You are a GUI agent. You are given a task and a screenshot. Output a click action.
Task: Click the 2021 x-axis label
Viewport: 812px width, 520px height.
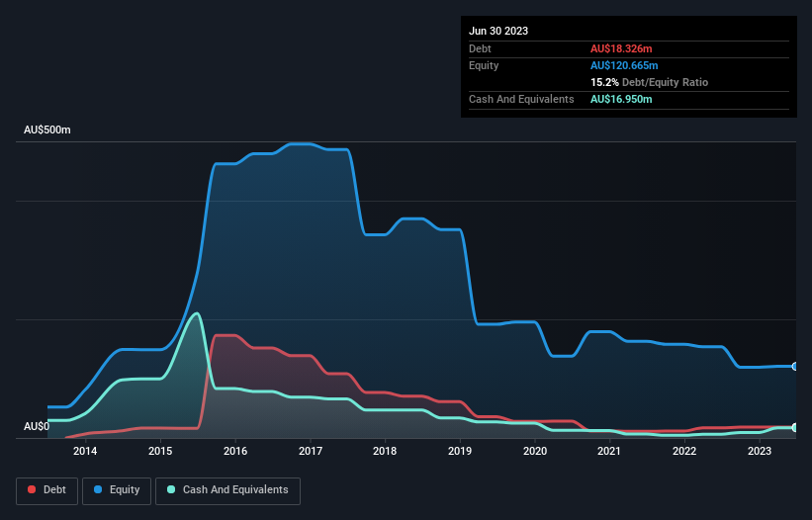coord(609,451)
